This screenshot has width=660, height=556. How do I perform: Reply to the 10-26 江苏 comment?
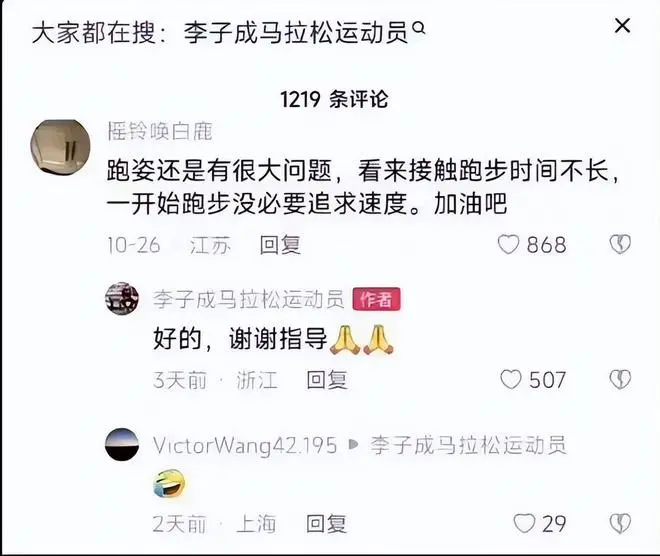[280, 245]
